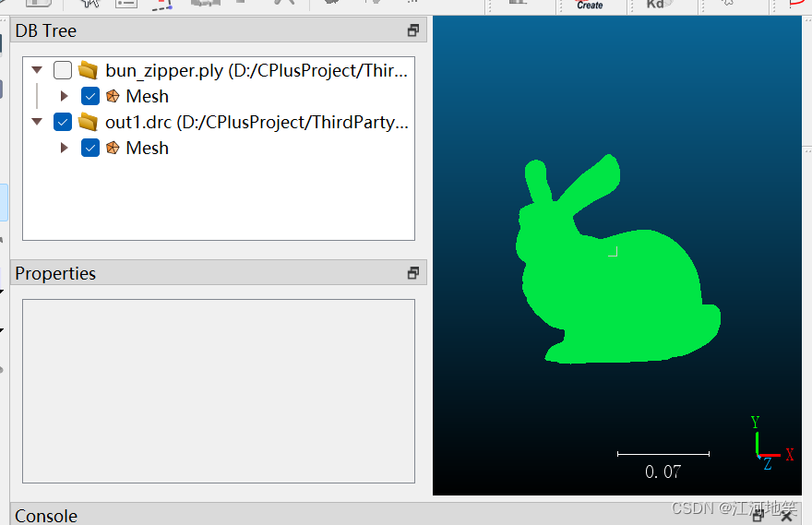Uncheck the Mesh under bun_zipper.ply
This screenshot has height=525, width=812.
(90, 96)
